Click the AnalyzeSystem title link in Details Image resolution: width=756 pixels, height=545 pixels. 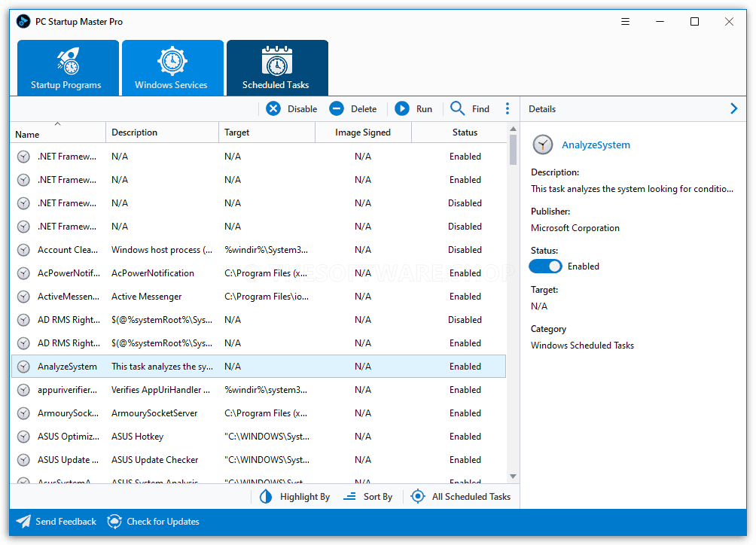click(x=596, y=145)
